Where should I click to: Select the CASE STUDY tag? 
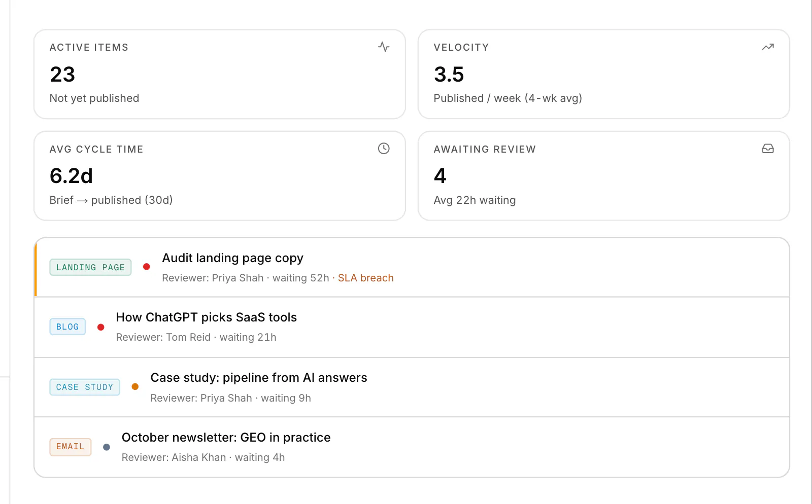coord(85,387)
